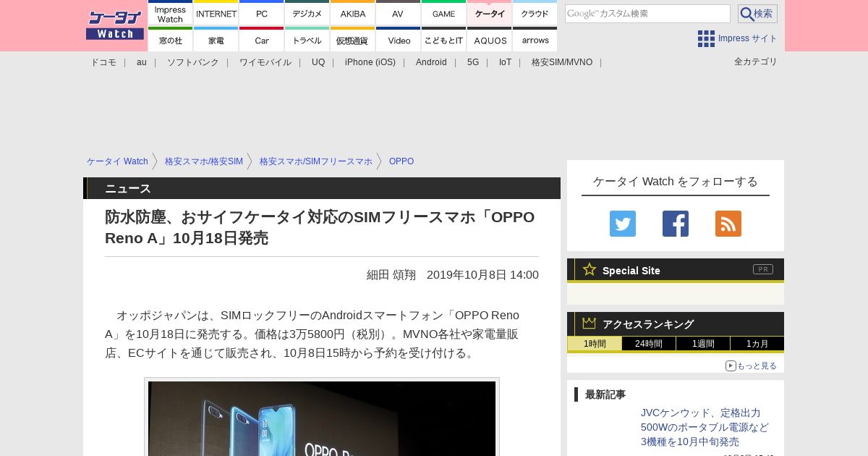Go to the IoT category
The width and height of the screenshot is (868, 456).
click(x=505, y=62)
